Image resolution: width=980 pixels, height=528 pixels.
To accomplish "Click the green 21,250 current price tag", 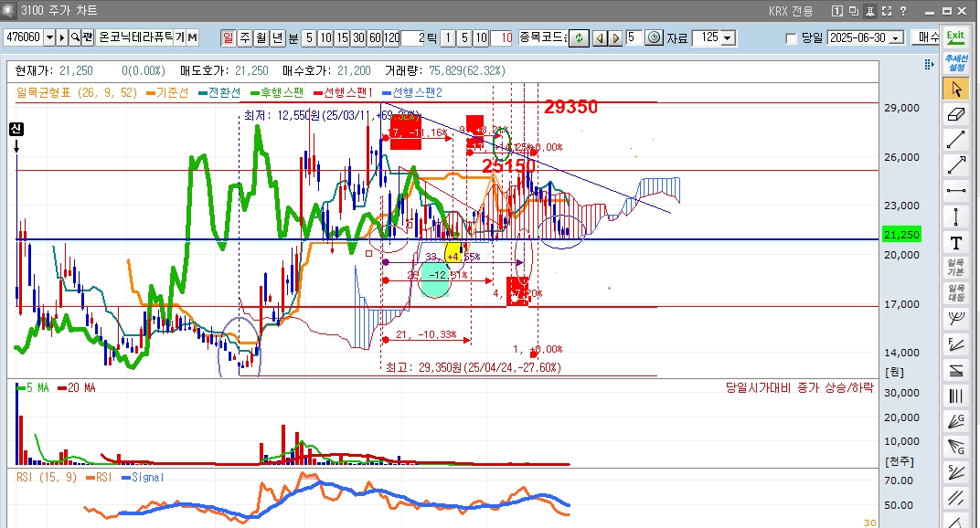I will click(x=901, y=235).
